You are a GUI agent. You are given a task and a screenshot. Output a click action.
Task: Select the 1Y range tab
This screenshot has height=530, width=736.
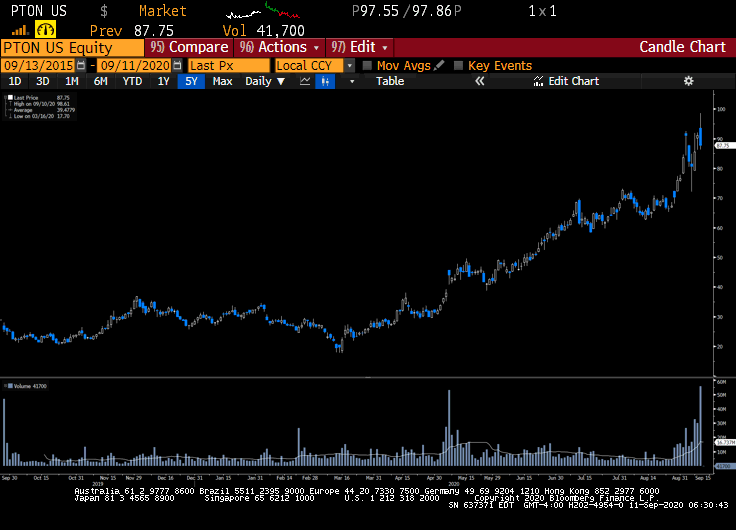coord(163,81)
